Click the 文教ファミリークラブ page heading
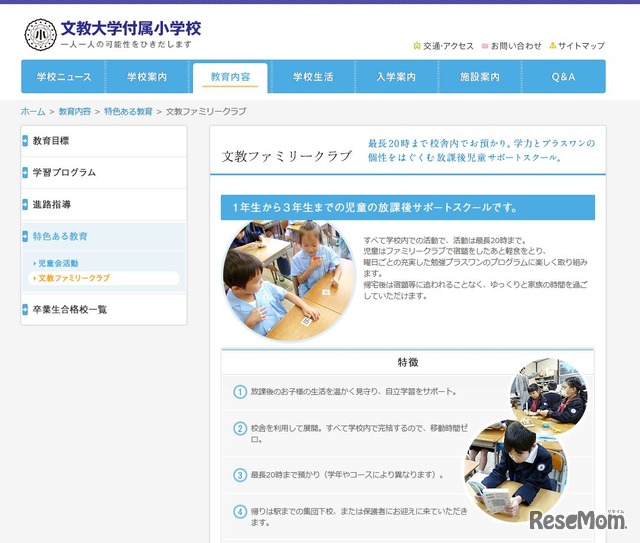 [286, 156]
